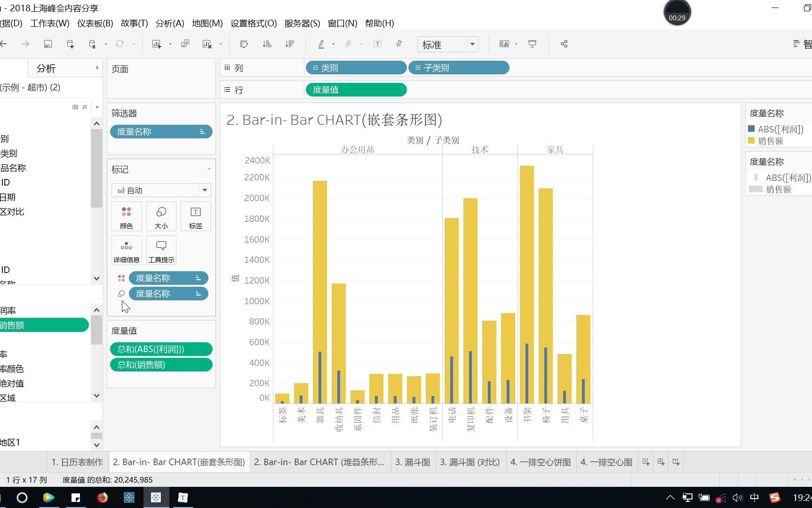Open the 分析(A) menu
This screenshot has height=508, width=812.
coord(169,23)
